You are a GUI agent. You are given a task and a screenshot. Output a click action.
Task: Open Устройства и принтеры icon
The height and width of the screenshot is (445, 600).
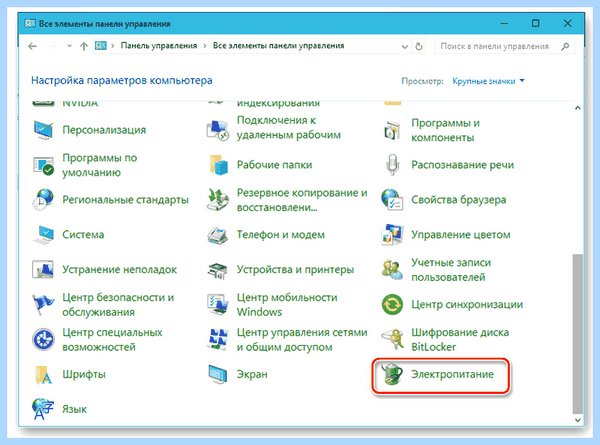click(x=218, y=270)
